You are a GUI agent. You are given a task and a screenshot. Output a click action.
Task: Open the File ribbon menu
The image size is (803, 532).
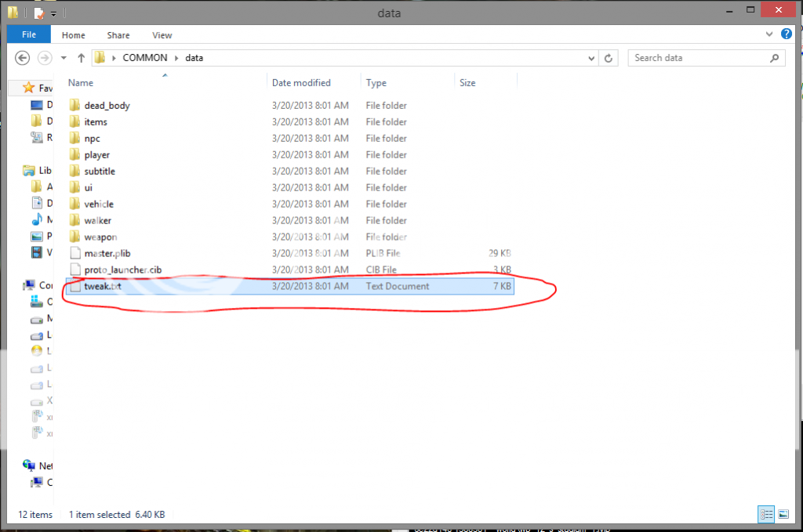[29, 35]
